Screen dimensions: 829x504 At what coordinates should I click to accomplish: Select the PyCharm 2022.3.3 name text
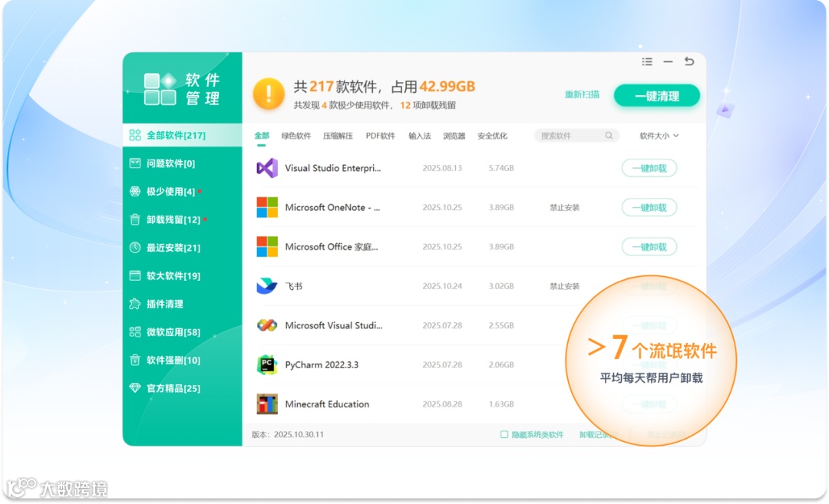click(322, 364)
